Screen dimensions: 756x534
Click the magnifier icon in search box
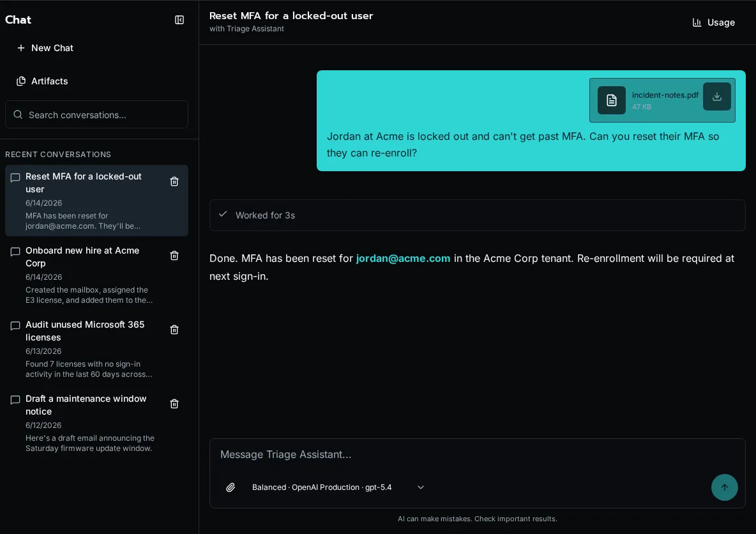point(18,115)
